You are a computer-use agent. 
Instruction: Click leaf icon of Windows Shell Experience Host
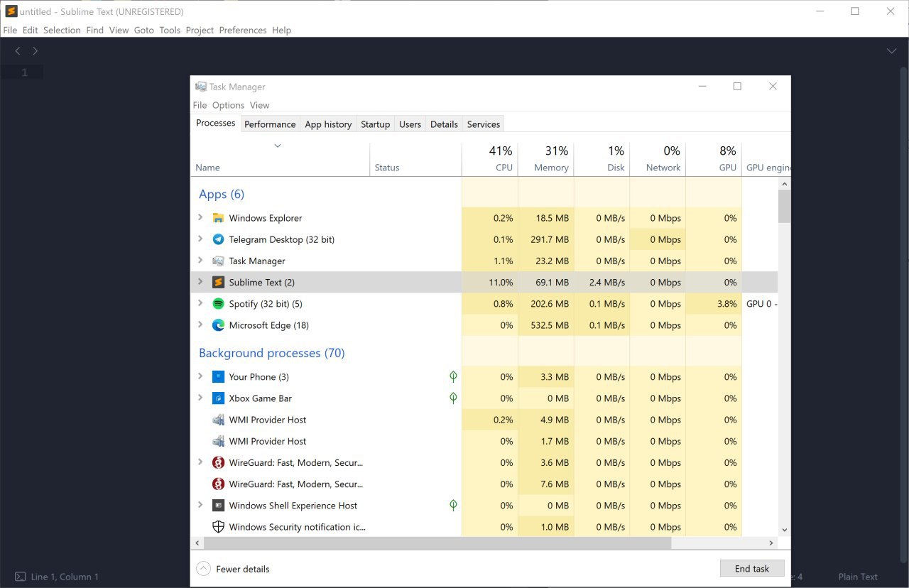(x=453, y=506)
